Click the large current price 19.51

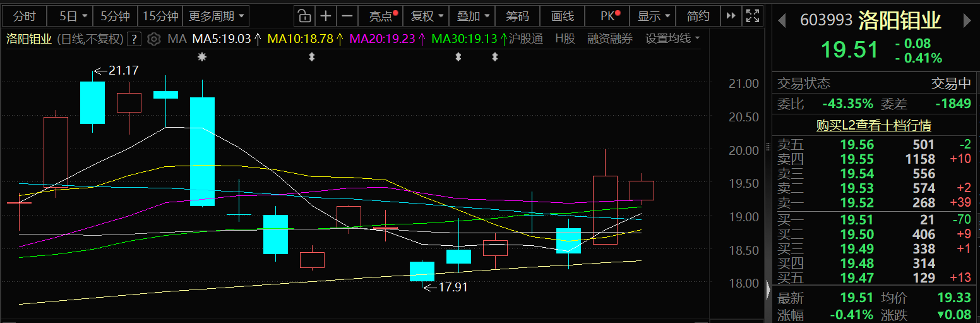[x=849, y=49]
